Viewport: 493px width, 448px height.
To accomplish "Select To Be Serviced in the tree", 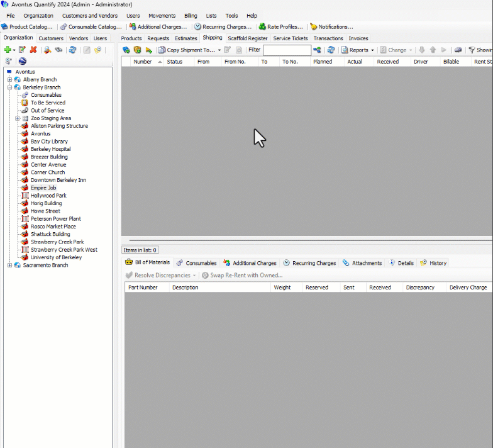I will point(48,103).
